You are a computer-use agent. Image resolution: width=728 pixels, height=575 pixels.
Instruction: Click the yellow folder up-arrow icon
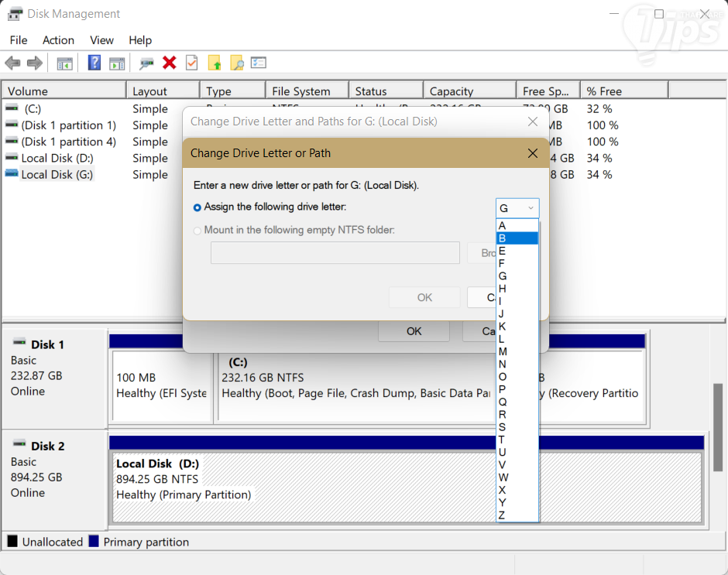(x=215, y=63)
